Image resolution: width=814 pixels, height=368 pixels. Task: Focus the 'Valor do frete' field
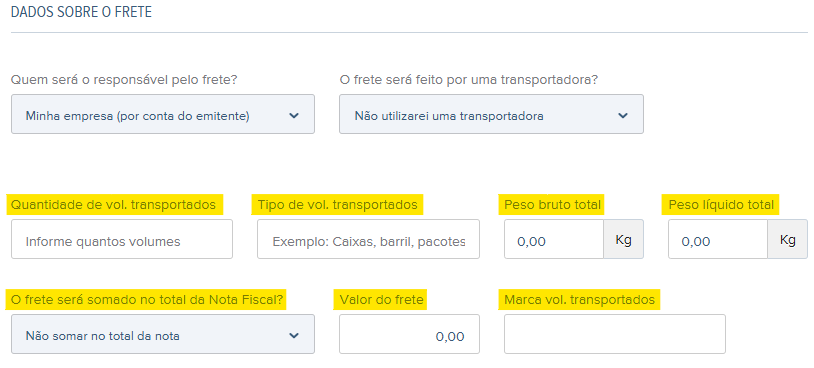coord(409,334)
